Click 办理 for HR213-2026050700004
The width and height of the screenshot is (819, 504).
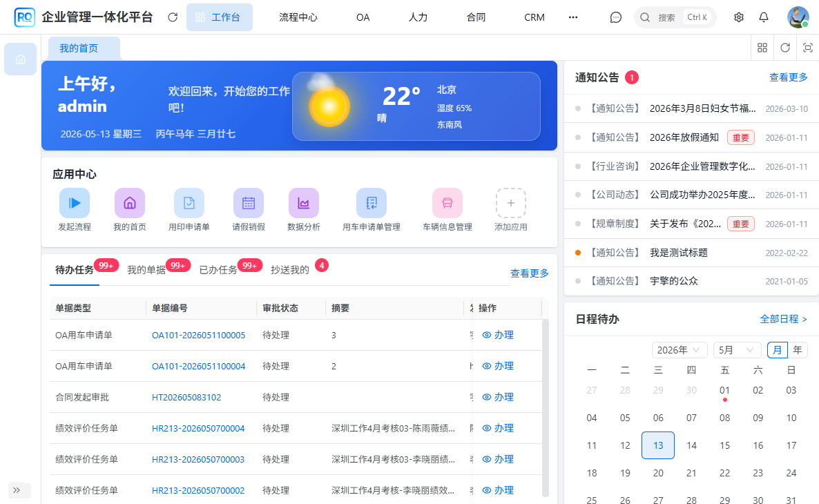pos(499,428)
